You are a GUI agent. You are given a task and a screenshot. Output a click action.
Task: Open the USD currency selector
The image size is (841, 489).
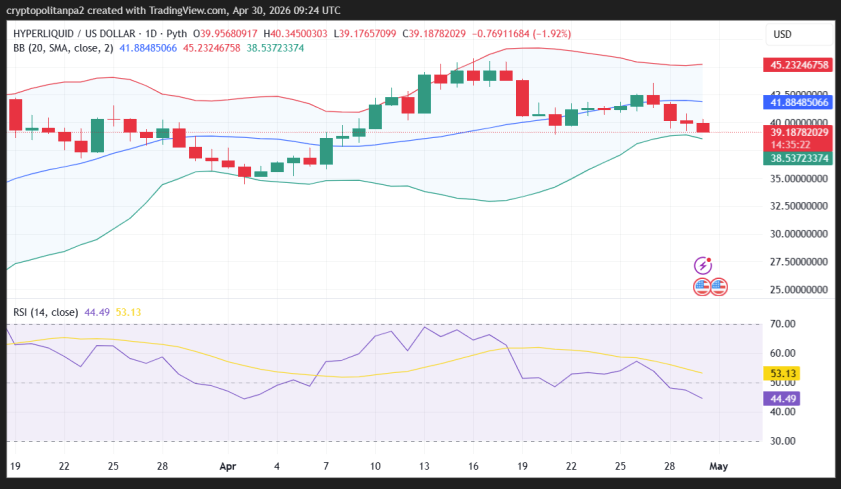point(799,34)
